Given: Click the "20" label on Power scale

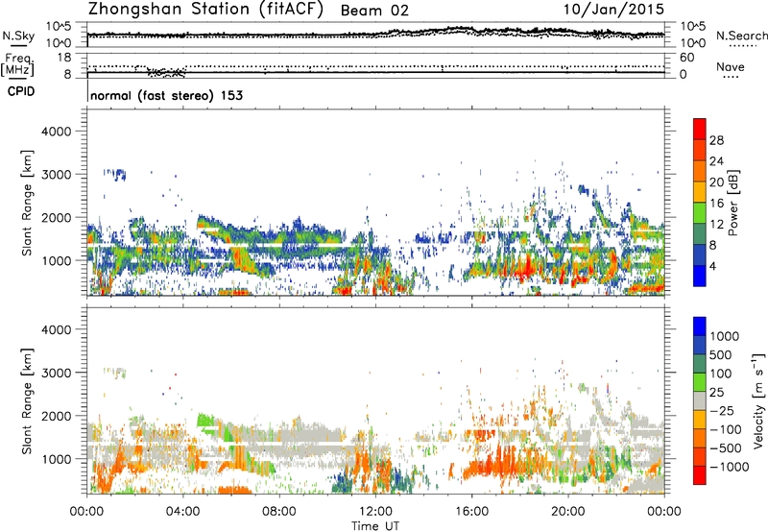Looking at the screenshot, I should point(716,182).
